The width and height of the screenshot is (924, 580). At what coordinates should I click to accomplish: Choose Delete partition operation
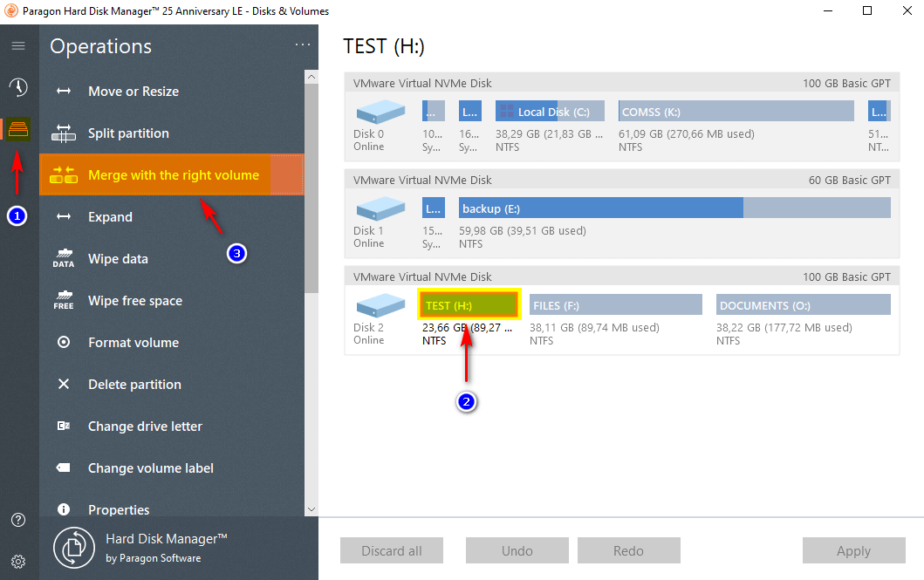click(172, 384)
